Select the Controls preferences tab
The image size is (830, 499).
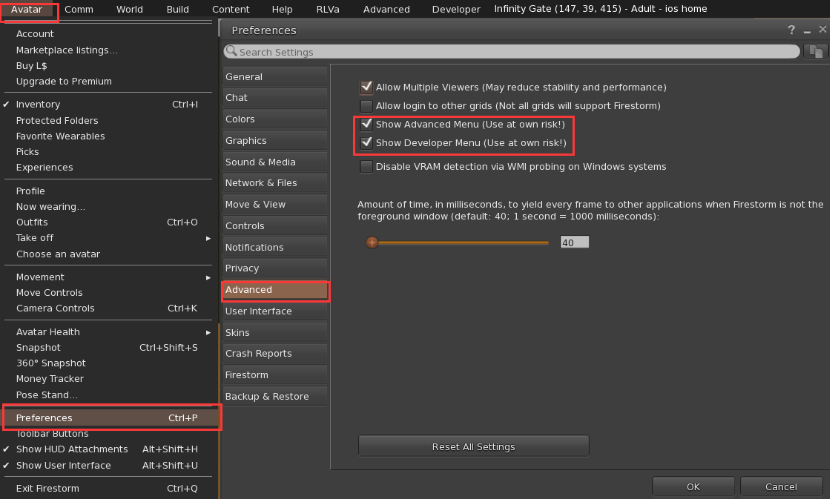[275, 226]
